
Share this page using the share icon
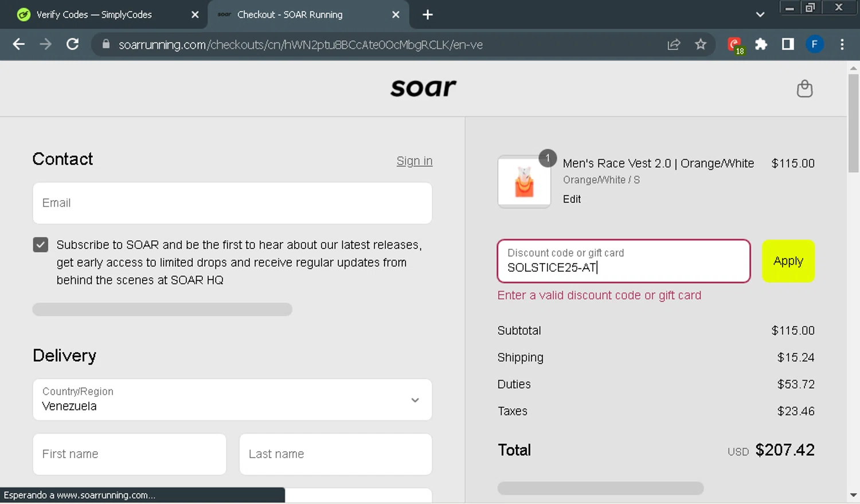pos(674,44)
